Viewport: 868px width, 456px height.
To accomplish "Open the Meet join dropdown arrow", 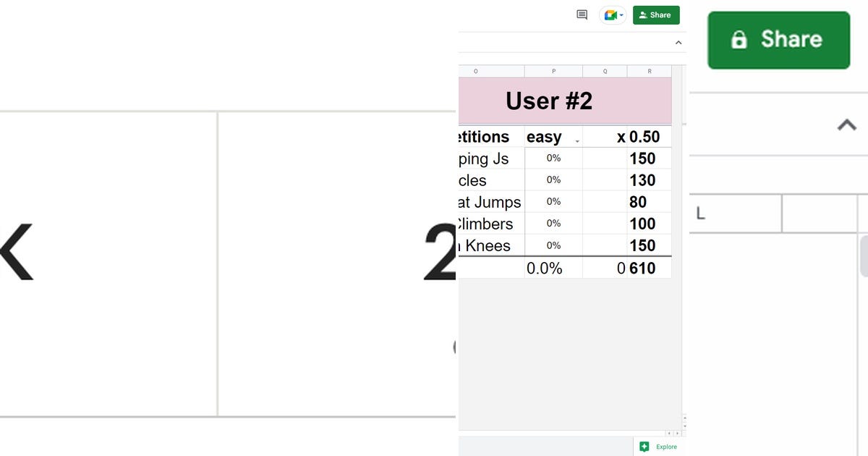I will click(x=620, y=14).
